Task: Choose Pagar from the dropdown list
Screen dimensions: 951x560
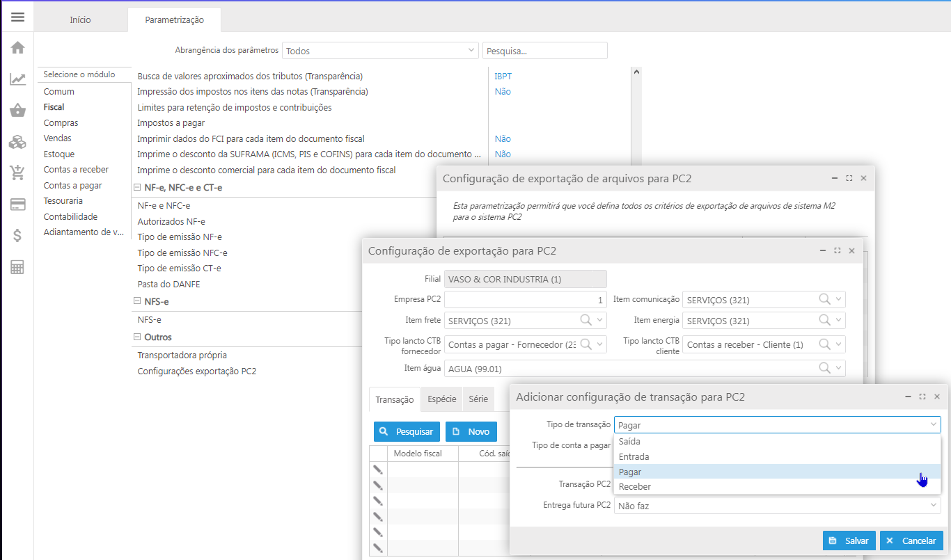Action: coord(777,472)
